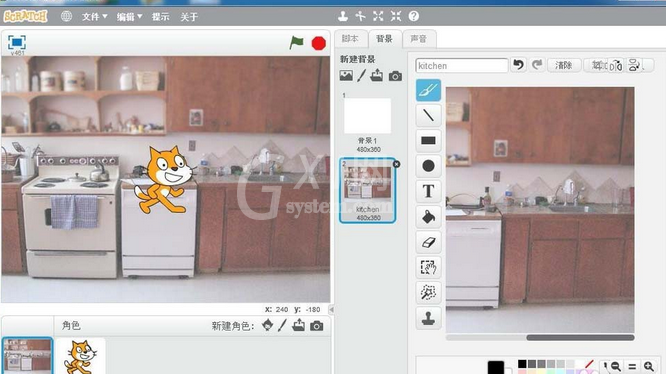Switch to the 声音 tab
The height and width of the screenshot is (374, 666).
[419, 39]
